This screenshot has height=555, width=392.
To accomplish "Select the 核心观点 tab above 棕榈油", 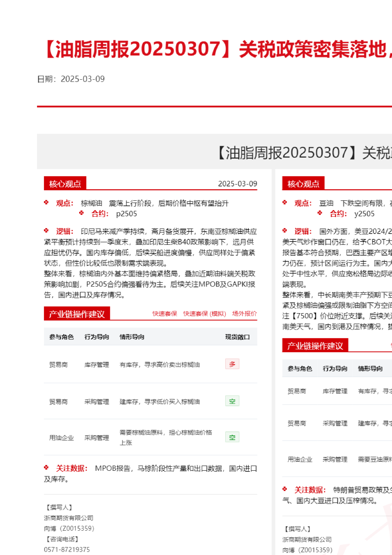I will pyautogui.click(x=65, y=184).
